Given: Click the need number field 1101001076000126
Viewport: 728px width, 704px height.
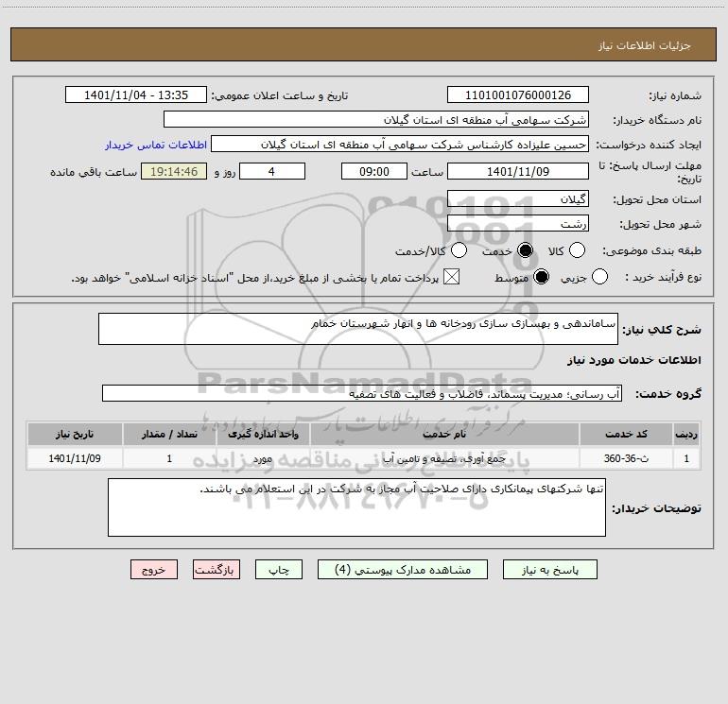Looking at the screenshot, I should (x=518, y=94).
